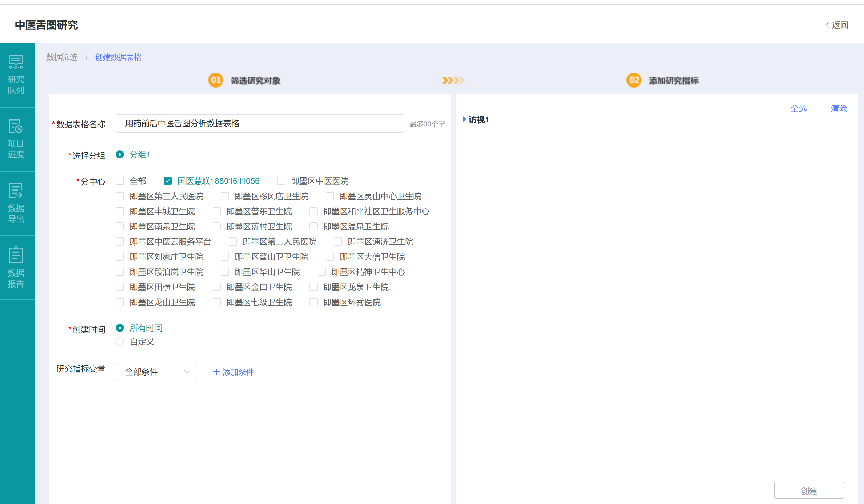
Task: Select the 自定义 time radio button
Action: click(120, 342)
